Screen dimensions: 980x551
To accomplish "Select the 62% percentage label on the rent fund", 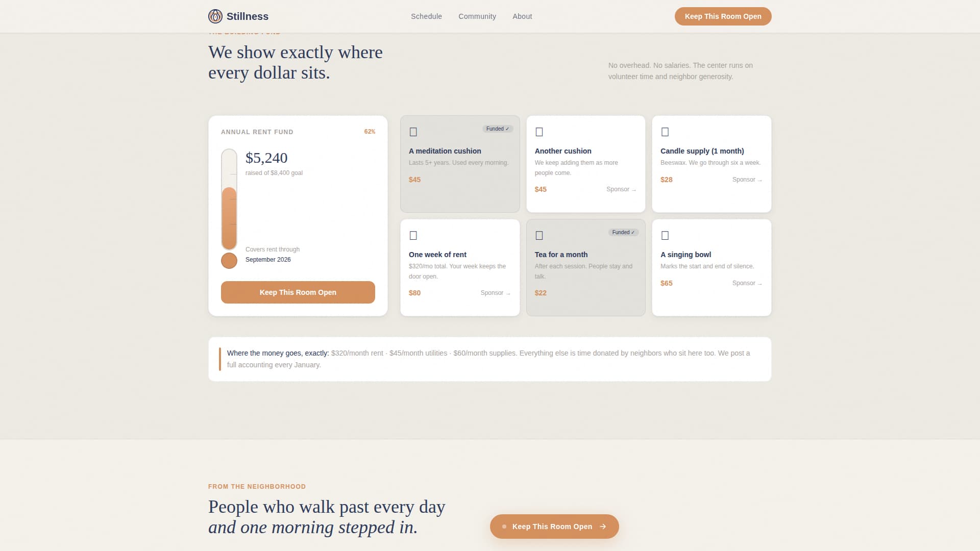I will pos(370,132).
